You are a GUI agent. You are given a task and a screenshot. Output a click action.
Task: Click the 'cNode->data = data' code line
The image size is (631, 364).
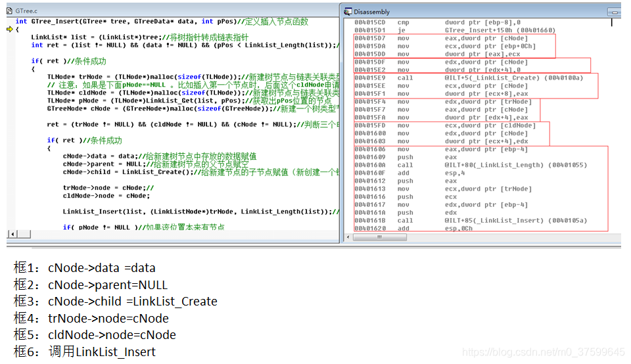159,156
